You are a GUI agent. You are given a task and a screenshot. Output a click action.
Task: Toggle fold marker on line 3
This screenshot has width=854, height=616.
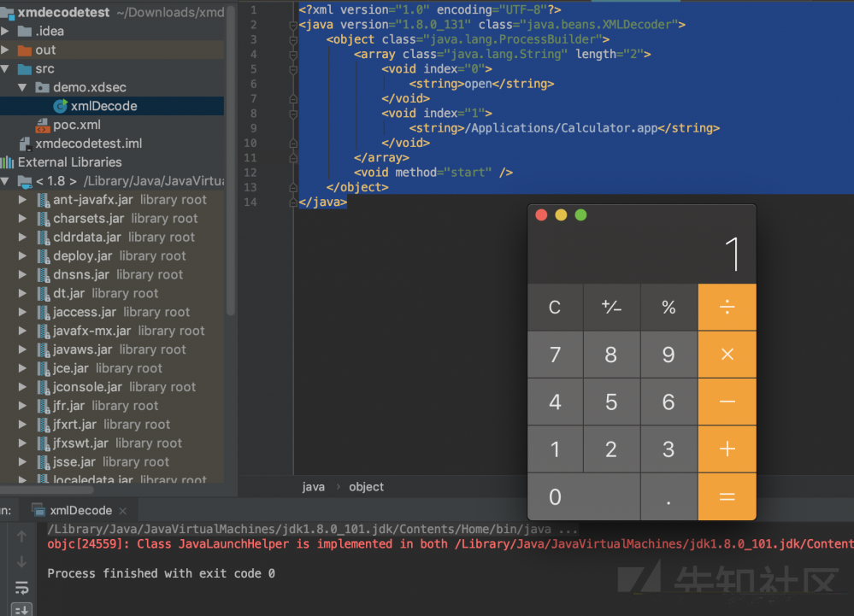coord(293,39)
